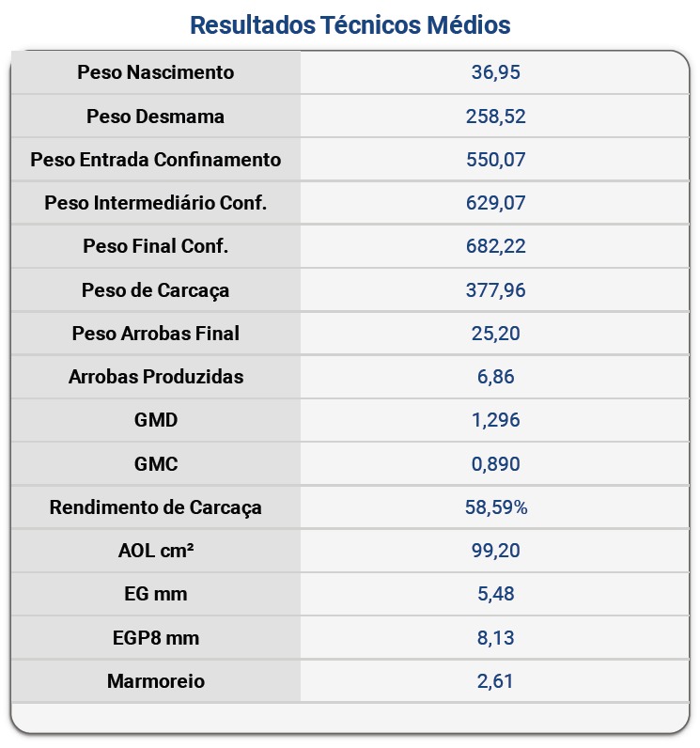This screenshot has height=748, width=700.
Task: Click the Rendimento de Carcaça value 58,59%
Action: [x=495, y=507]
